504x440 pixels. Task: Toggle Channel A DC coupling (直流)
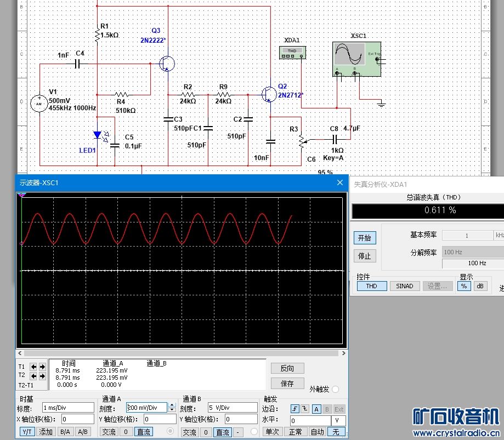[x=144, y=432]
